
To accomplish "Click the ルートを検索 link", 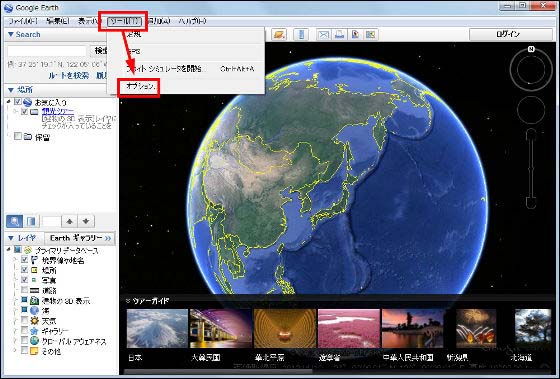I will 69,75.
